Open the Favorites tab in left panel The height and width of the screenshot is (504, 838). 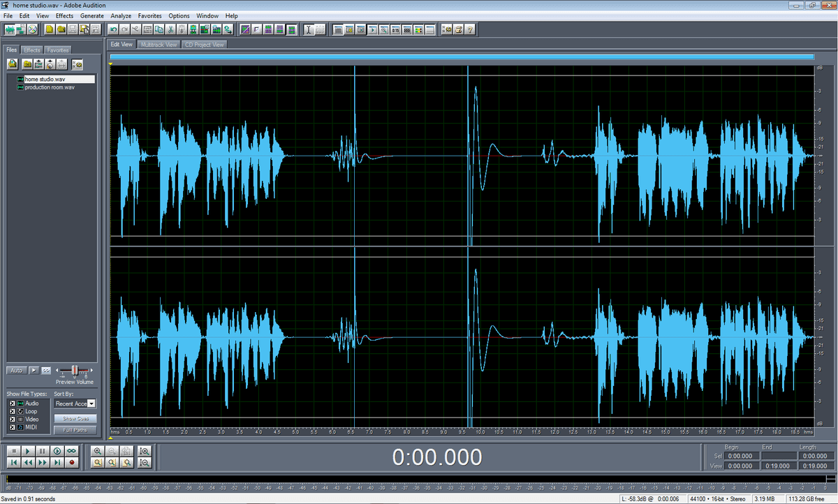58,50
